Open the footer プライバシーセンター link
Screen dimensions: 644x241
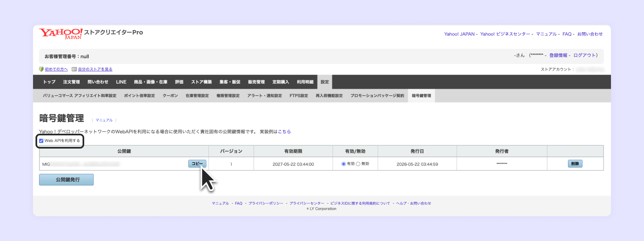(307, 203)
